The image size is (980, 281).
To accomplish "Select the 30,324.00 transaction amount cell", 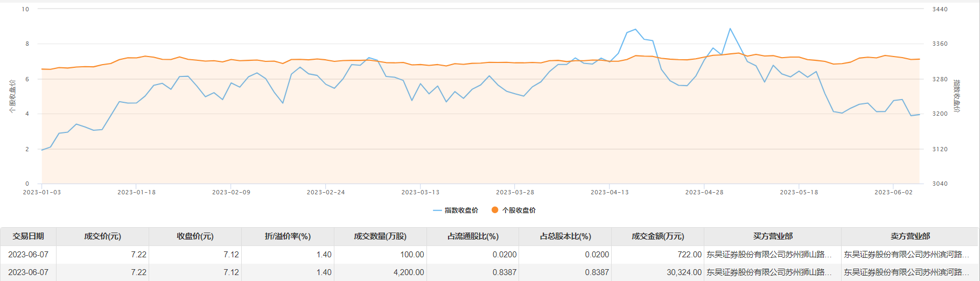I will point(684,272).
